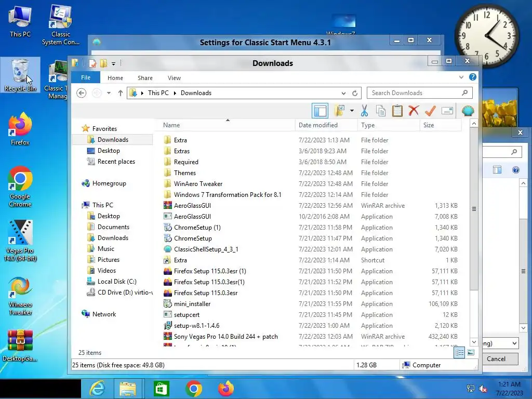Open the File ribbon tab
This screenshot has height=399, width=532.
tap(86, 77)
